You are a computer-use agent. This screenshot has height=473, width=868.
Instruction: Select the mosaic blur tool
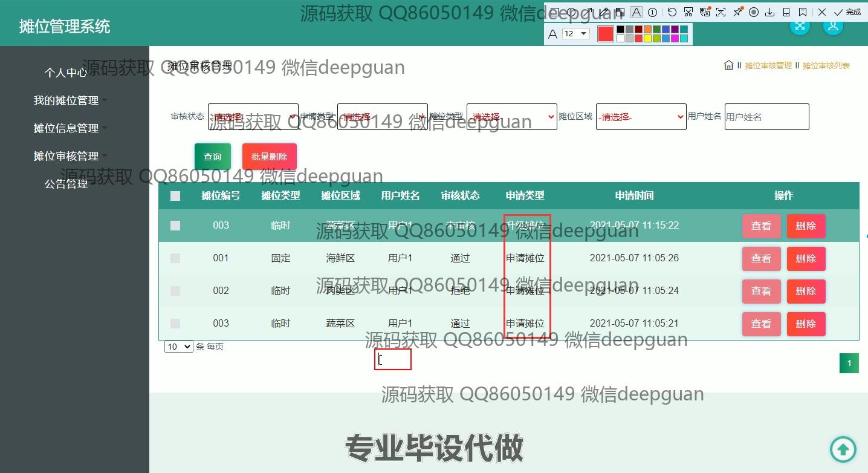(x=620, y=12)
